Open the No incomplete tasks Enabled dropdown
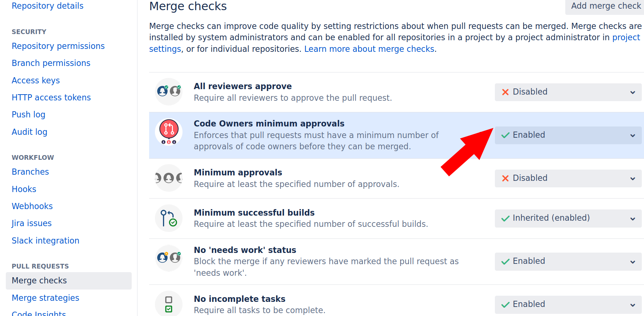The width and height of the screenshot is (644, 316). click(568, 304)
